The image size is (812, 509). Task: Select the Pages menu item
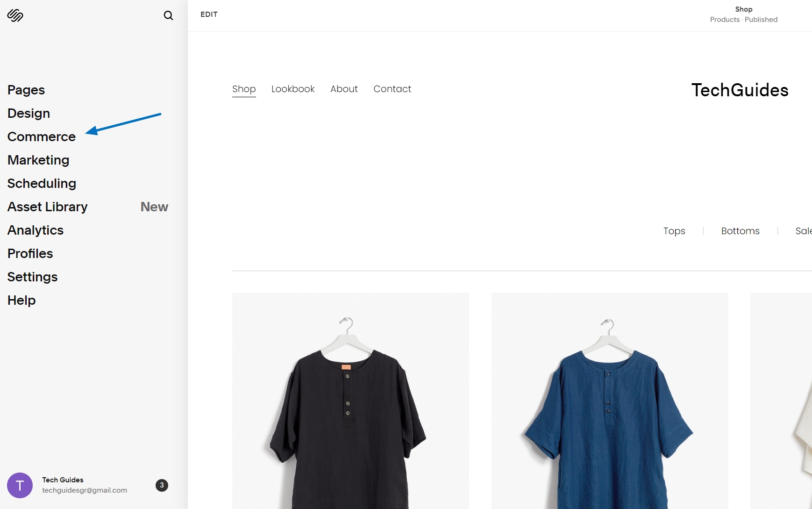pos(26,90)
